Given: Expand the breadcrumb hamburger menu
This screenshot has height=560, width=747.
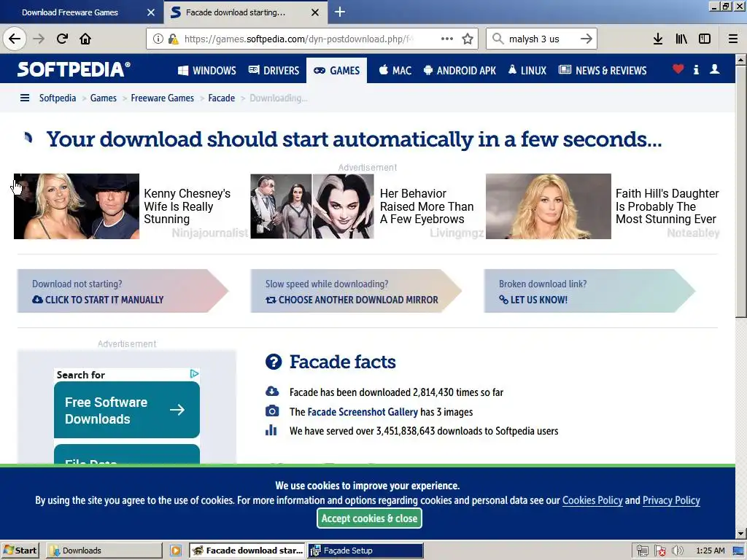Looking at the screenshot, I should tap(25, 98).
